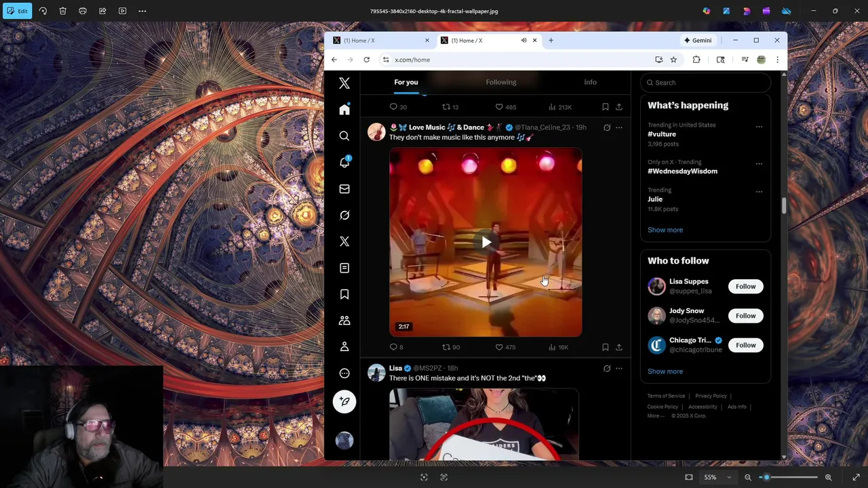The height and width of the screenshot is (488, 868).
Task: Open Bookmarks in the X sidebar
Action: [344, 294]
